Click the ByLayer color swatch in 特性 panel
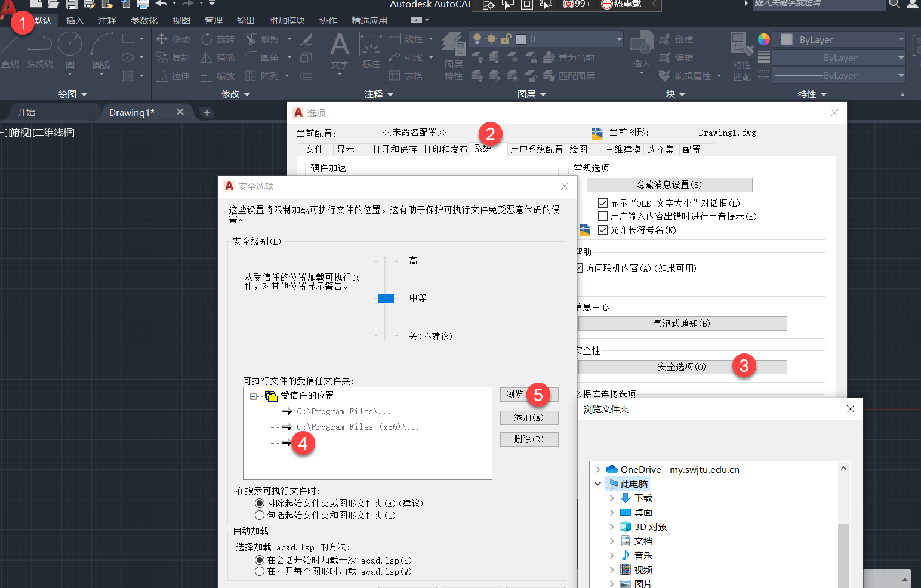Image resolution: width=921 pixels, height=588 pixels. click(787, 40)
